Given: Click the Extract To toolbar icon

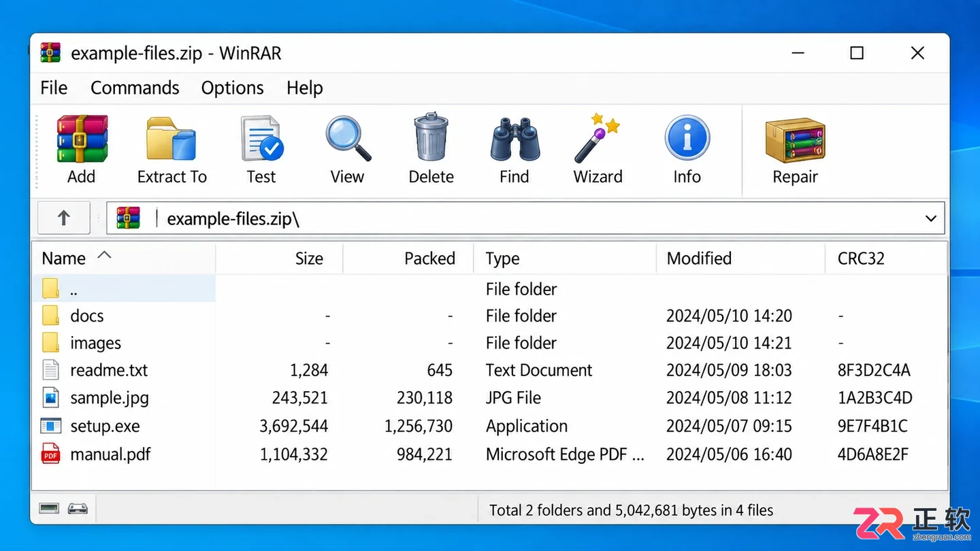Looking at the screenshot, I should pos(171,139).
